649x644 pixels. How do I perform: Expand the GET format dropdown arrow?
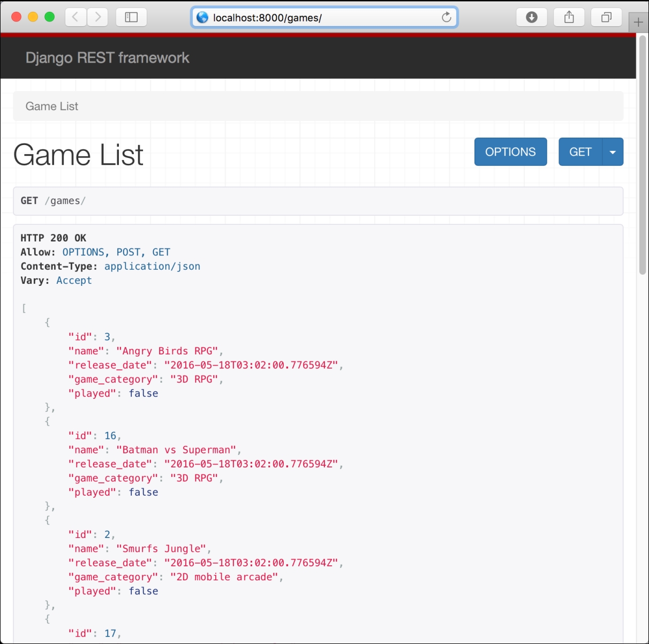[613, 152]
